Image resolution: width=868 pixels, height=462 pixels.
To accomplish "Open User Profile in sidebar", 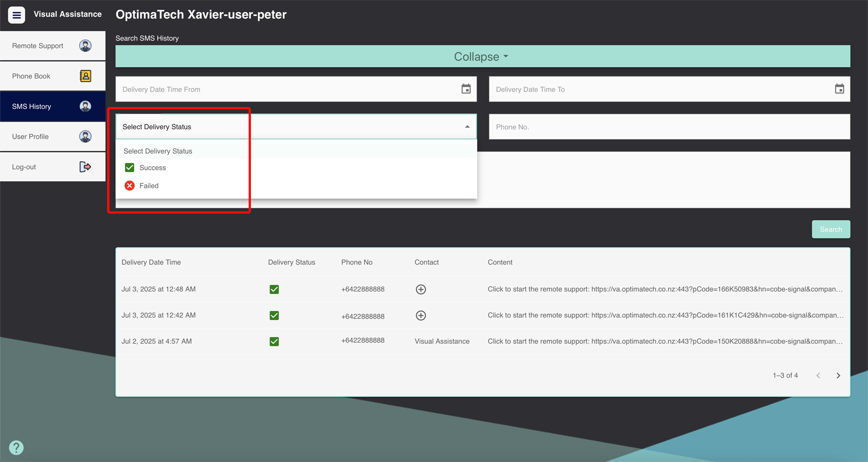I will tap(52, 136).
